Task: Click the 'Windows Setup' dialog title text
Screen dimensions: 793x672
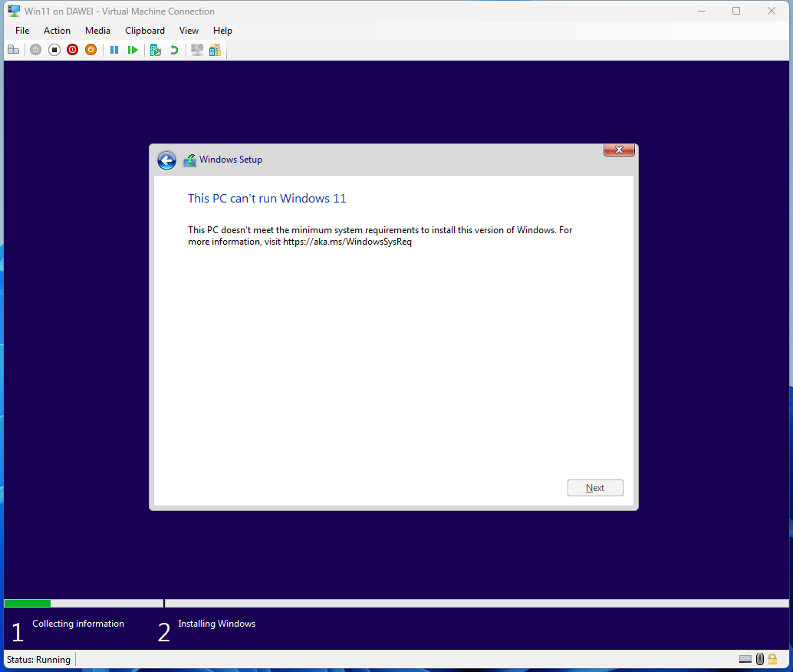Action: pyautogui.click(x=231, y=160)
